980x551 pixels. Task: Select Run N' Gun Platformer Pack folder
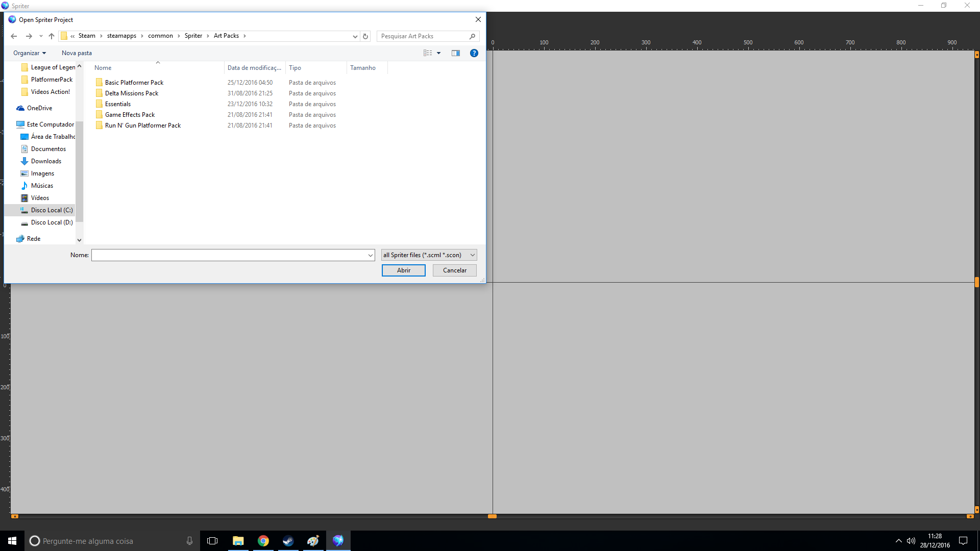(x=143, y=126)
